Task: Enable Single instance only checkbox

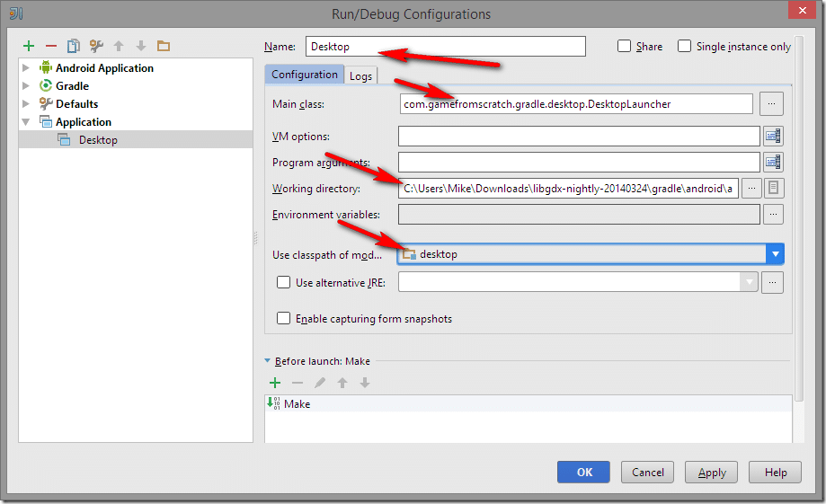Action: [684, 46]
